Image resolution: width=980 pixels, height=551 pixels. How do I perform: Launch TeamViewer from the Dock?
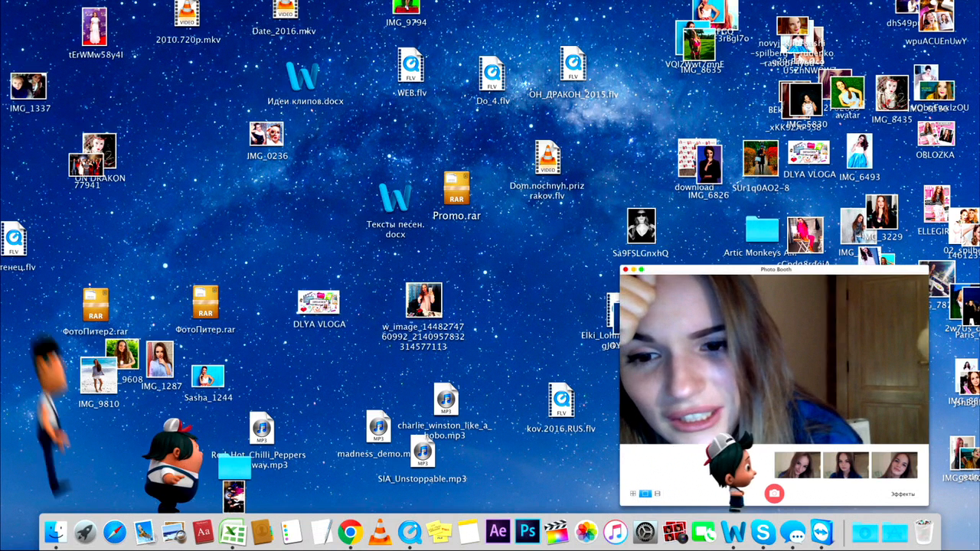point(822,532)
